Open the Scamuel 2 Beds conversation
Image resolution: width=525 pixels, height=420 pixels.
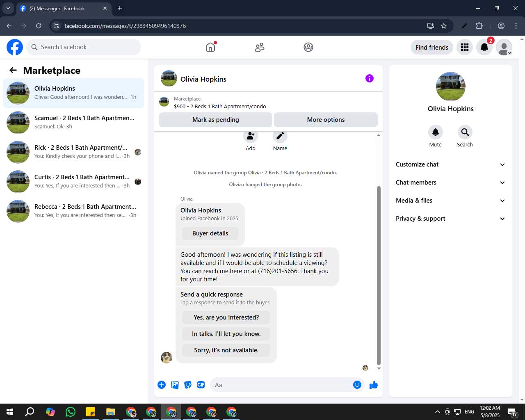coord(74,123)
